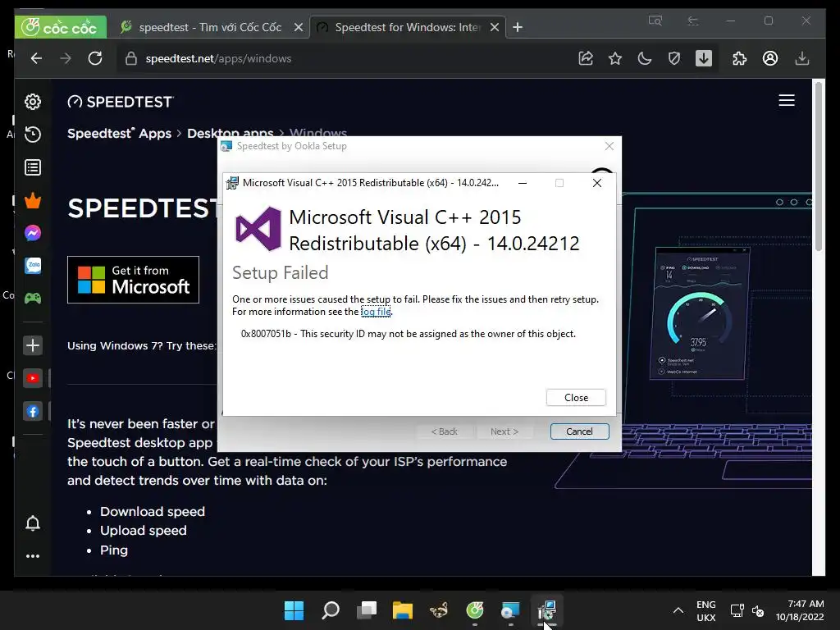Open Windows taskbar search
Viewport: 840px width, 630px height.
click(331, 610)
